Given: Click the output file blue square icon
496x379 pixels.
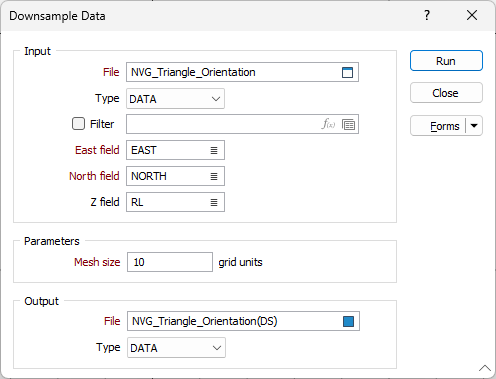Looking at the screenshot, I should [348, 321].
